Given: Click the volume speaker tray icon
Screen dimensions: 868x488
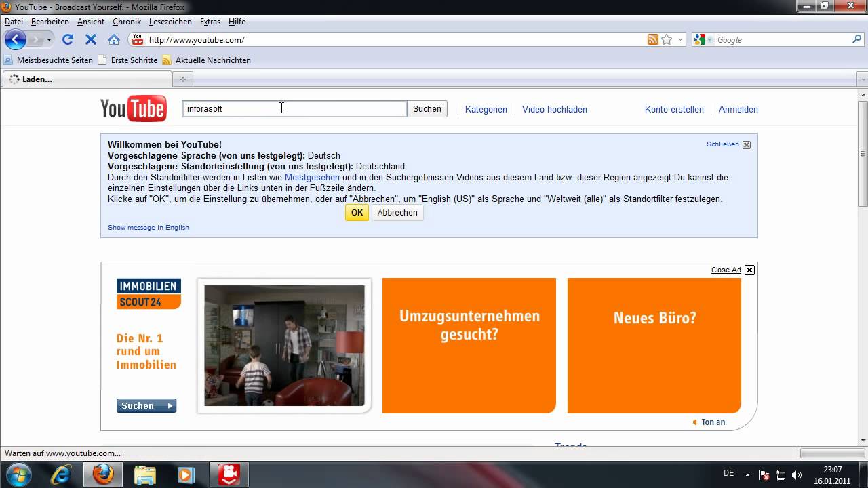Looking at the screenshot, I should click(797, 475).
